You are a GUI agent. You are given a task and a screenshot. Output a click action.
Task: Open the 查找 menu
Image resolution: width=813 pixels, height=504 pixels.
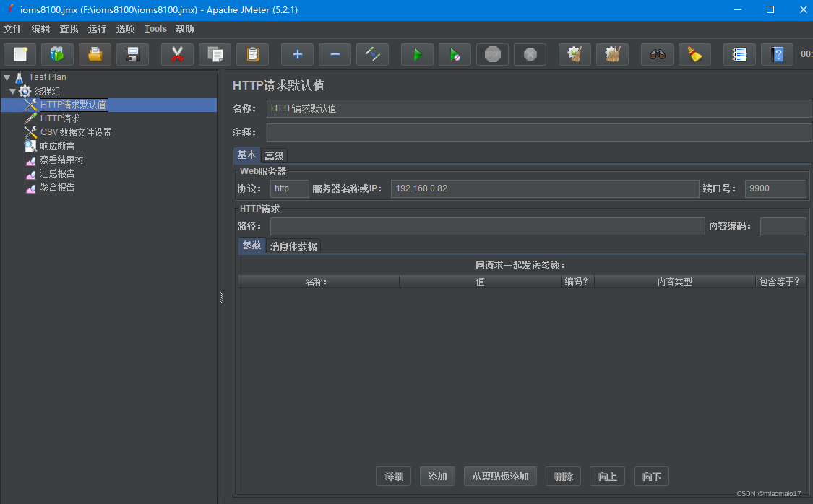point(69,29)
